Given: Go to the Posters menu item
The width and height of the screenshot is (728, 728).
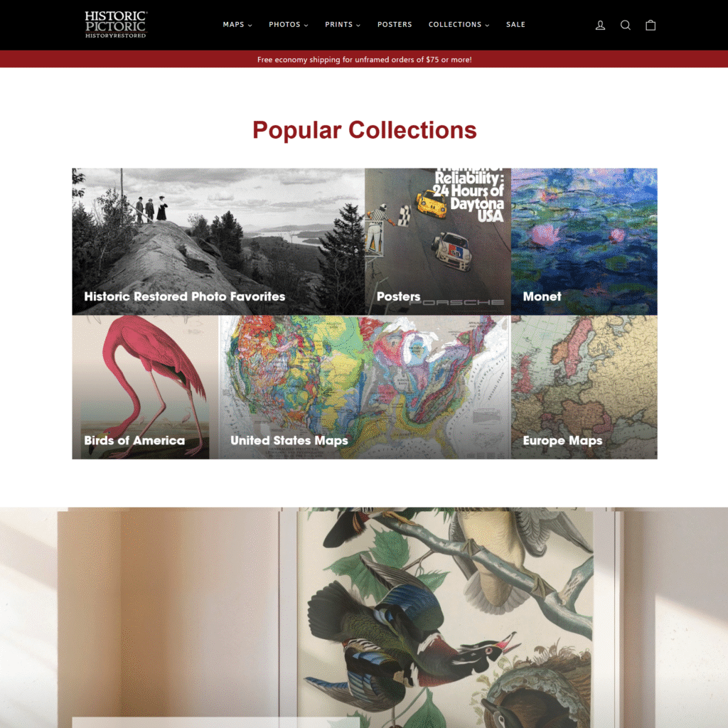Looking at the screenshot, I should pyautogui.click(x=395, y=25).
